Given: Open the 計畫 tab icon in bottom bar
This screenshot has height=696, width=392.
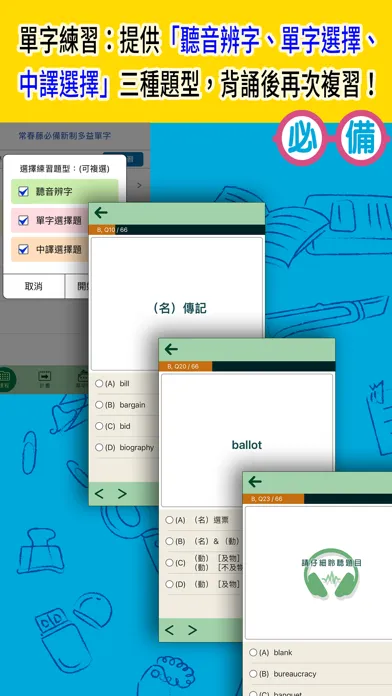Looking at the screenshot, I should 44,379.
